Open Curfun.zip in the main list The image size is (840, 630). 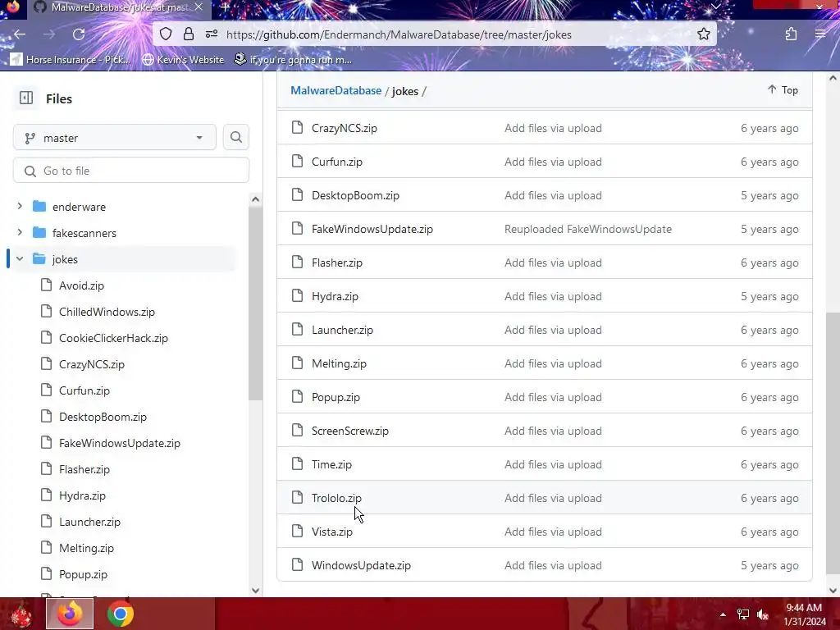pyautogui.click(x=337, y=162)
